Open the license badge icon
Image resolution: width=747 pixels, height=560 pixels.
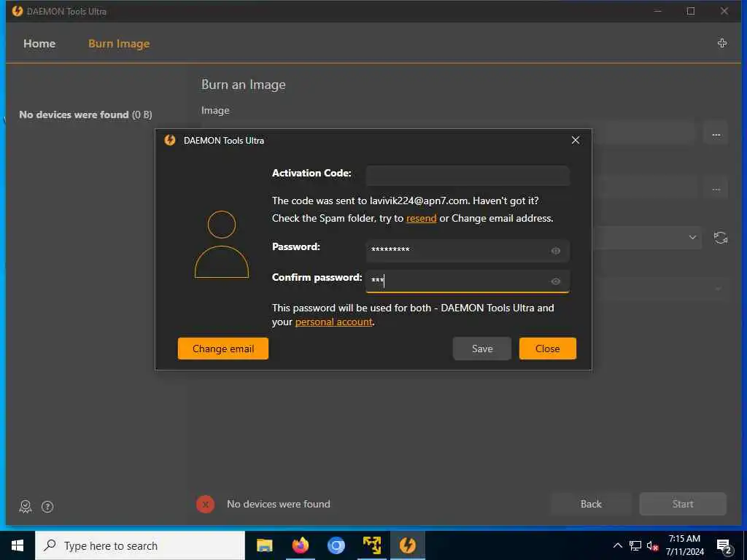[26, 507]
